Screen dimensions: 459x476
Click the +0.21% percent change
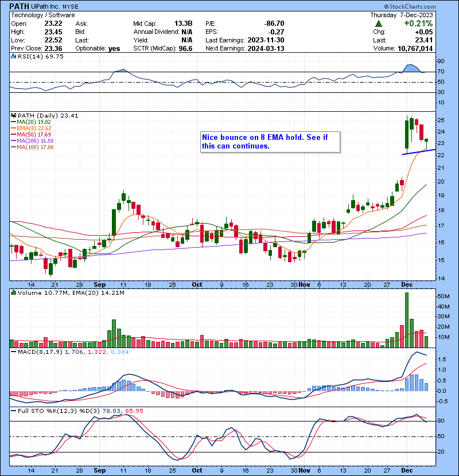click(x=418, y=24)
